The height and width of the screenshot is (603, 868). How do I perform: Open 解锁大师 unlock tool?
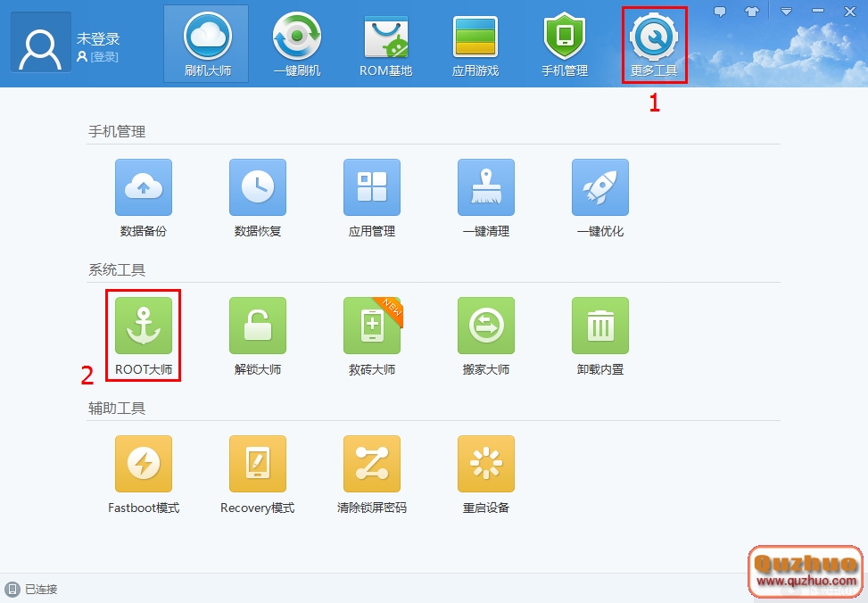coord(257,326)
